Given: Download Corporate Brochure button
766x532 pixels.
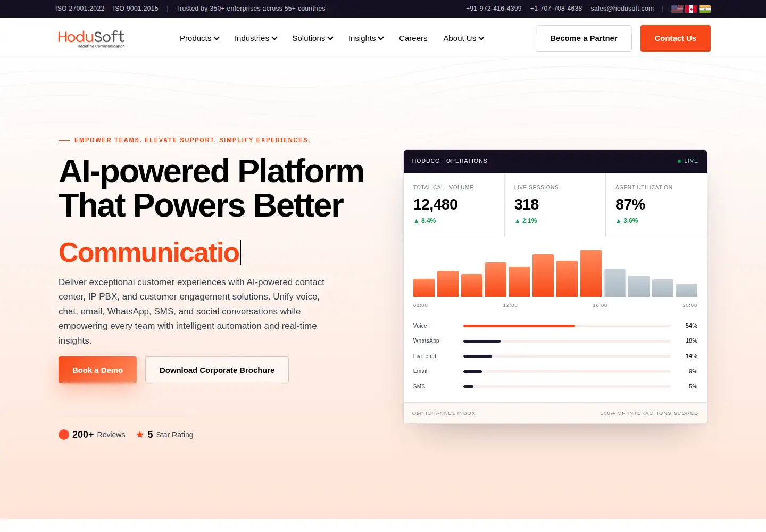Looking at the screenshot, I should [x=217, y=370].
